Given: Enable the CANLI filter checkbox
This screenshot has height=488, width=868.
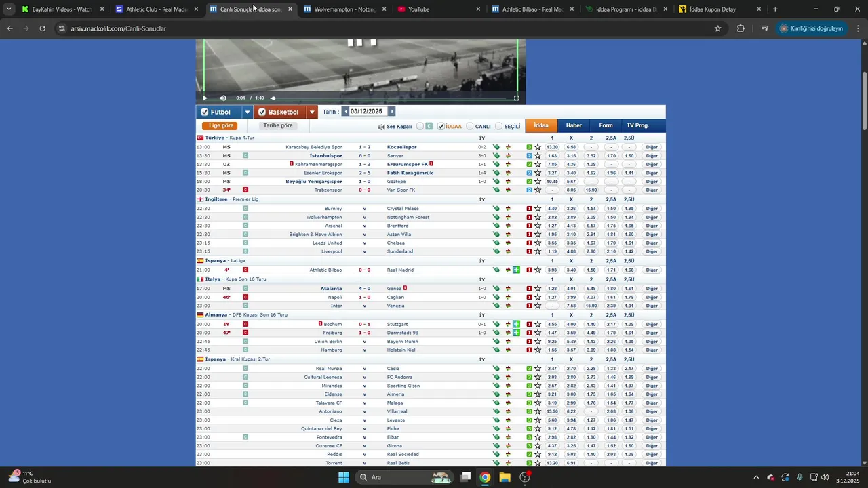Looking at the screenshot, I should click(x=470, y=126).
